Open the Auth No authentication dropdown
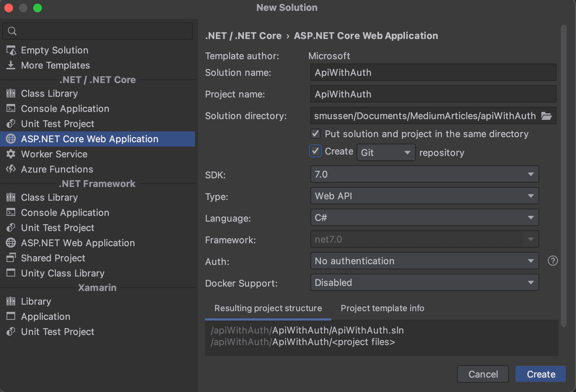The image size is (576, 392). click(424, 261)
